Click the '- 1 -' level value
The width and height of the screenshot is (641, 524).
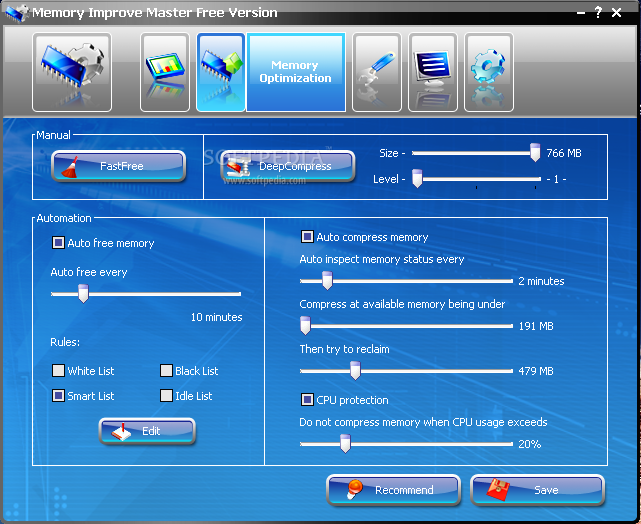click(556, 179)
